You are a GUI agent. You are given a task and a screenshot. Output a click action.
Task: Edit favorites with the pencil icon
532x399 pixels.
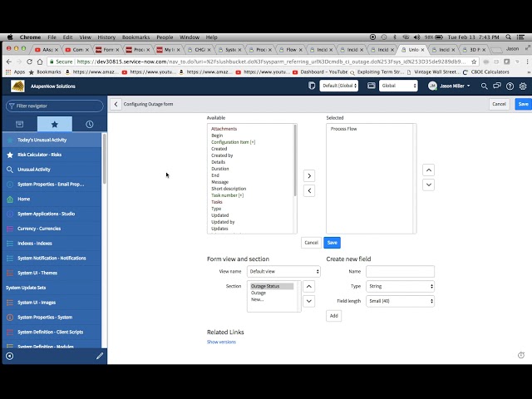pyautogui.click(x=100, y=356)
